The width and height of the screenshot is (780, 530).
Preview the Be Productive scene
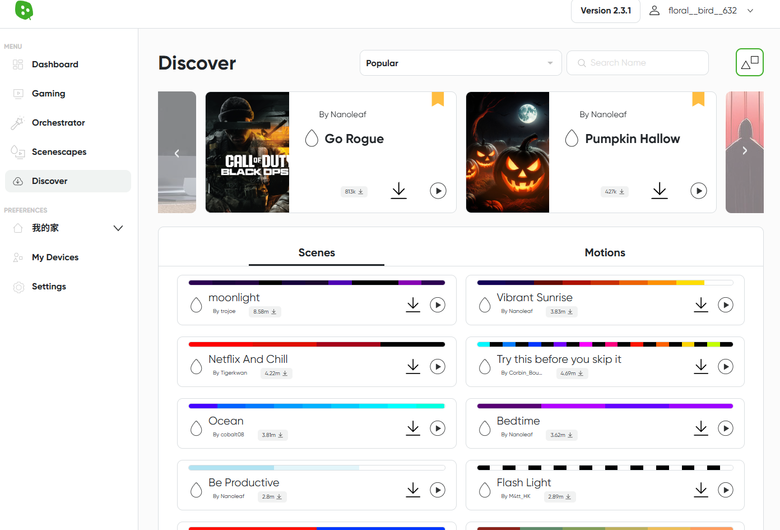[437, 490]
